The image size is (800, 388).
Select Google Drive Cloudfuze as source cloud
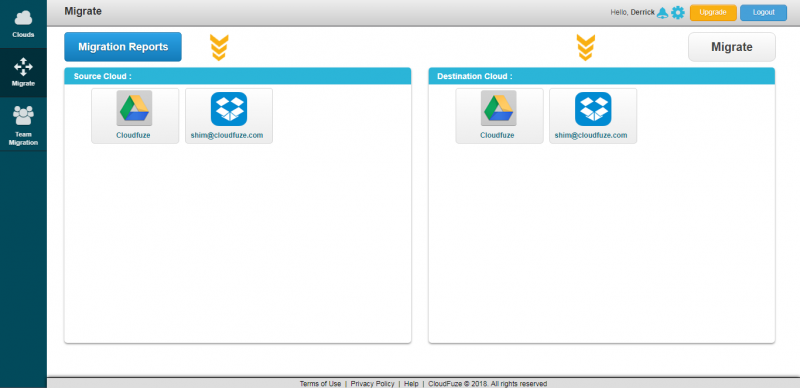click(x=135, y=116)
